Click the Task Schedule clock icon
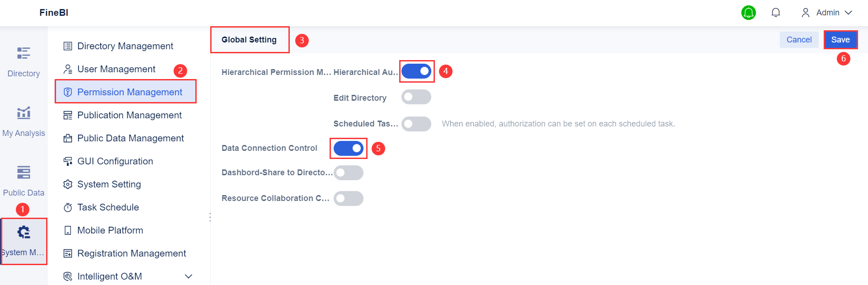This screenshot has height=285, width=868. pos(68,207)
